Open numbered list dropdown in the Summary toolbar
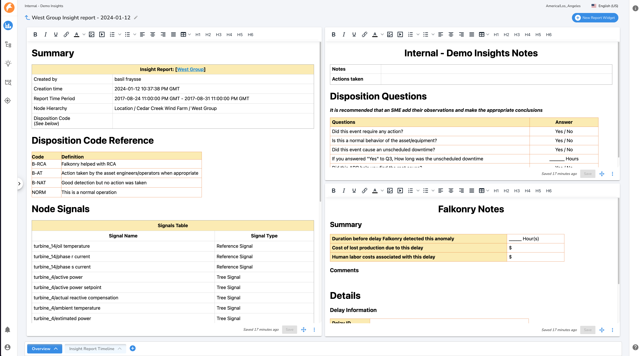This screenshot has width=644, height=356. [x=119, y=34]
